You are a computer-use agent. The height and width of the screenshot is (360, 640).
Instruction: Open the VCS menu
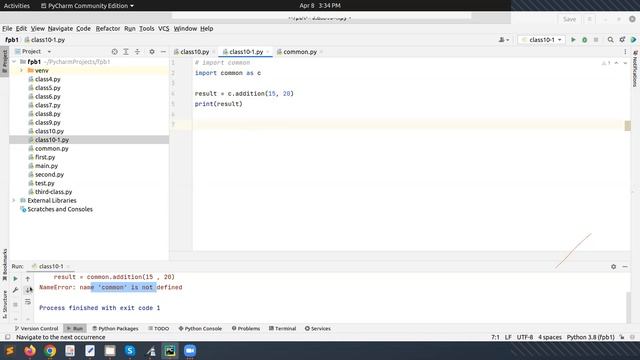(163, 29)
